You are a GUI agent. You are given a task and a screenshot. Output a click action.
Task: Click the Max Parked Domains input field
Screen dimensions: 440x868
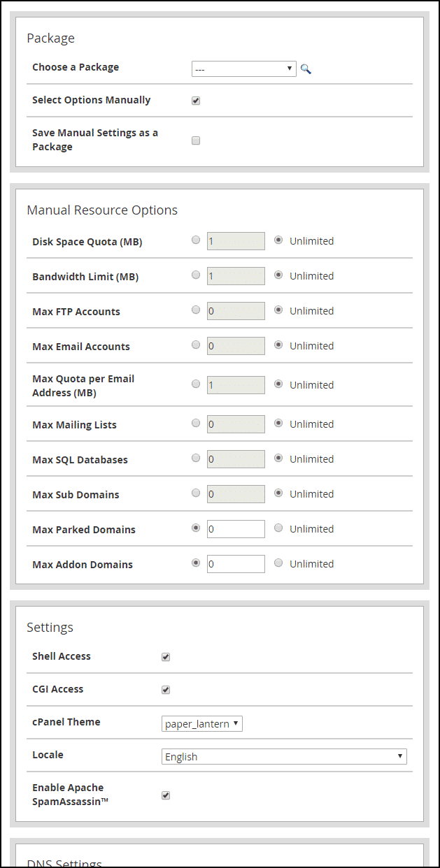236,529
